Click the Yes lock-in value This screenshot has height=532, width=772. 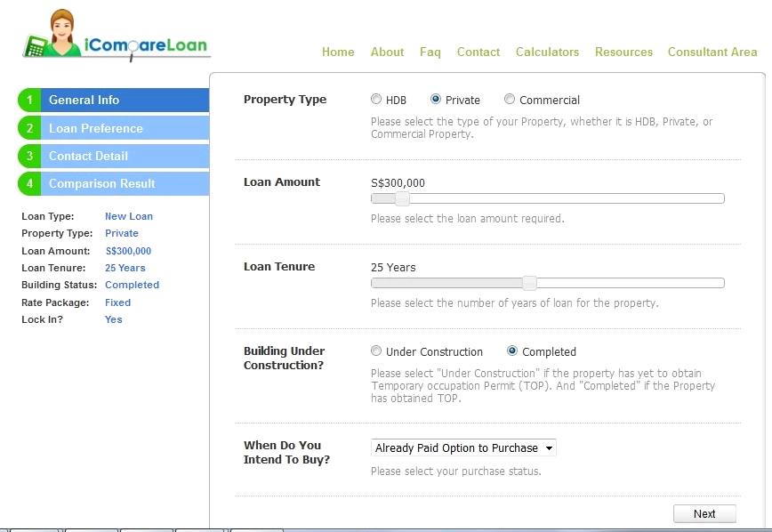pyautogui.click(x=114, y=319)
